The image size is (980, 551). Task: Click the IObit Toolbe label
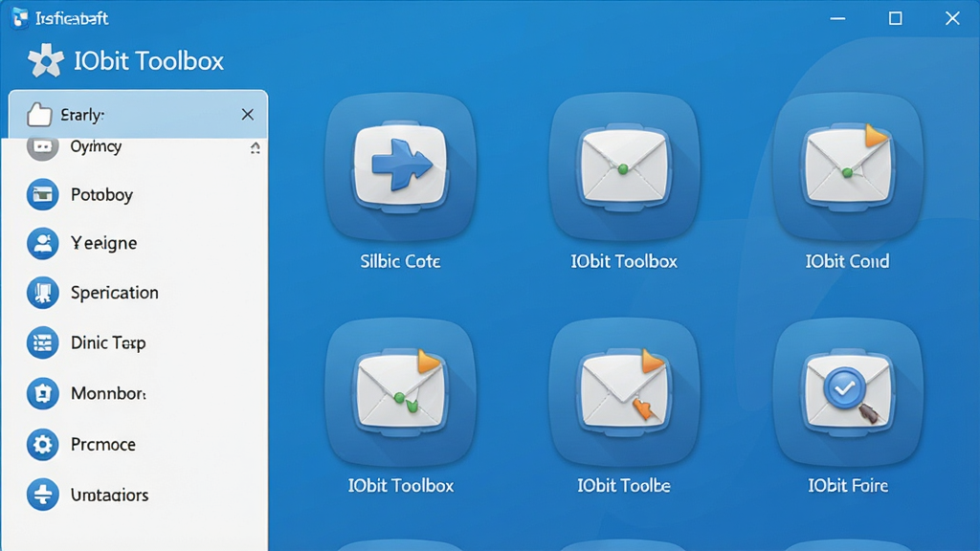(x=624, y=485)
